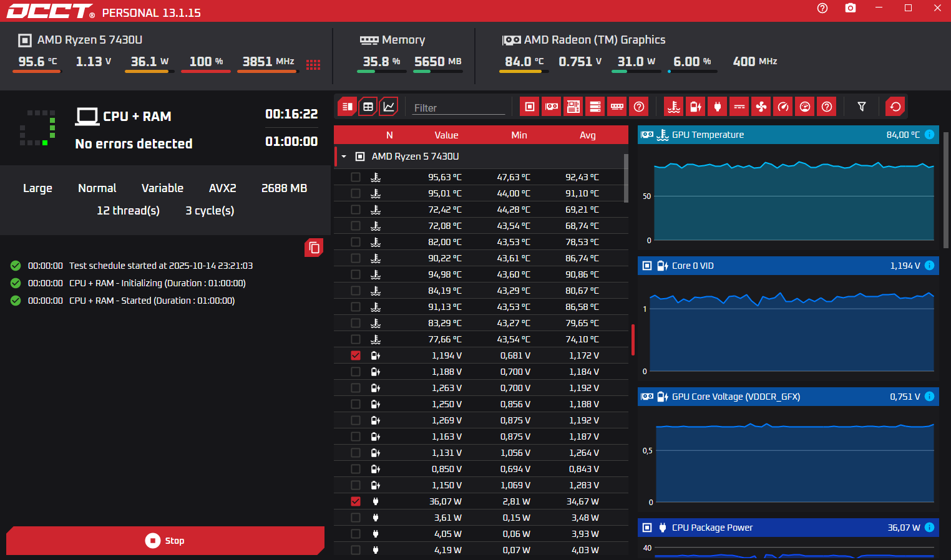This screenshot has width=951, height=560.
Task: Toggle the temperature sensor type filter
Action: point(674,107)
